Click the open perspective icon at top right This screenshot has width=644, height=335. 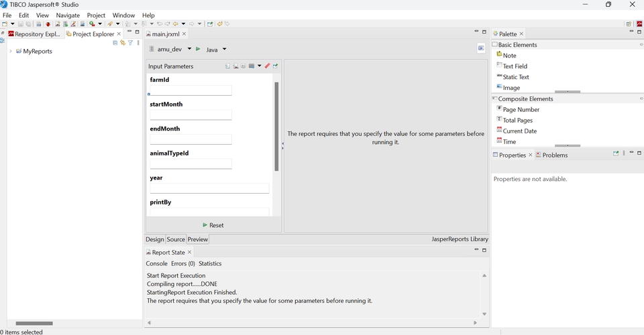629,23
